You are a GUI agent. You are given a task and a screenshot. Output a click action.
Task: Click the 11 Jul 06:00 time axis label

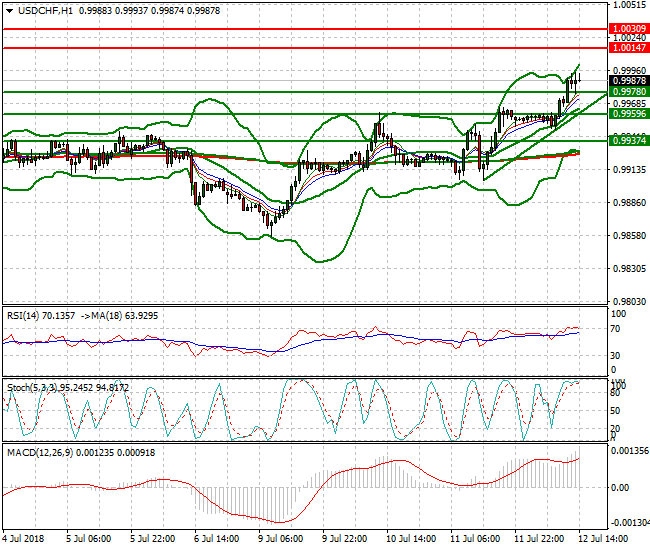475,539
